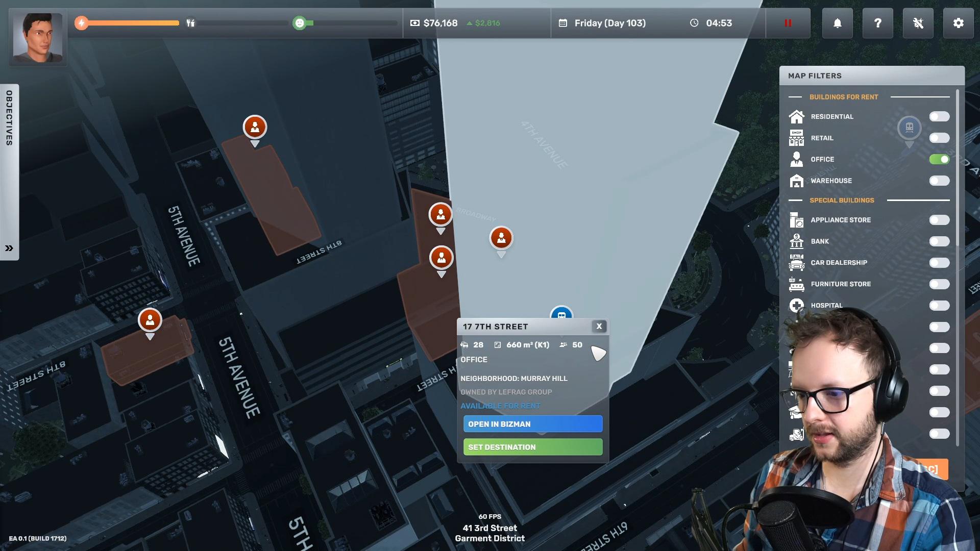Click Office person icon in filters
This screenshot has height=551, width=980.
point(796,160)
